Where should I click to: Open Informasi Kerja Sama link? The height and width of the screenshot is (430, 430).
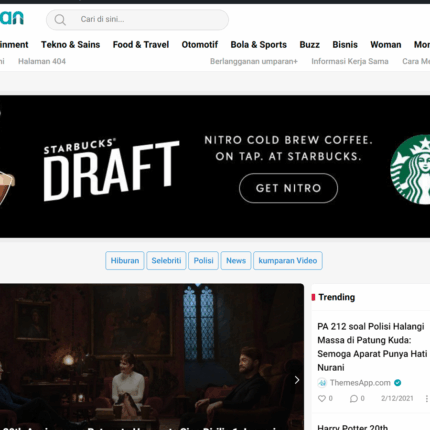click(x=350, y=61)
